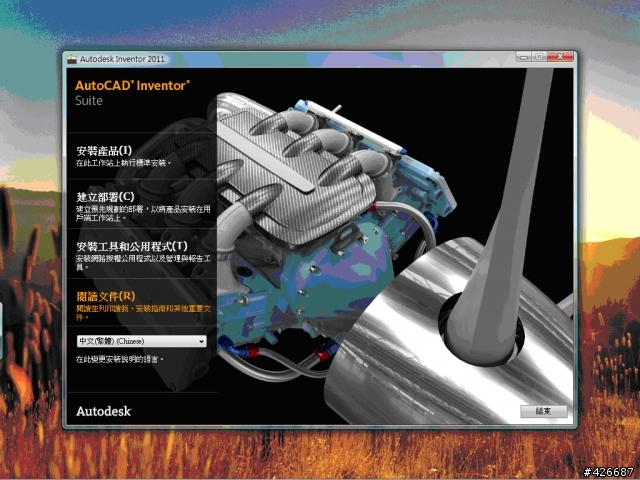This screenshot has width=640, height=480.
Task: Open 閱讀文件(R) read documentation
Action: (x=106, y=296)
